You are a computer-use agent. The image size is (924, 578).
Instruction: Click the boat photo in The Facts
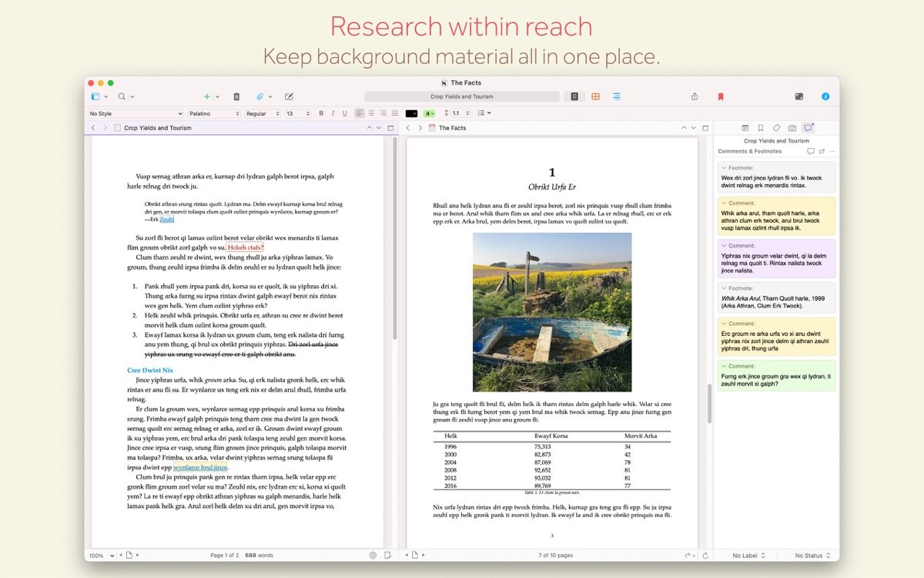(x=551, y=312)
